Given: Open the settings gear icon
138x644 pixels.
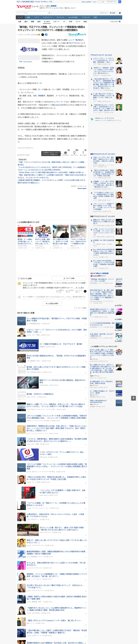Looking at the screenshot, I should pos(120,13).
